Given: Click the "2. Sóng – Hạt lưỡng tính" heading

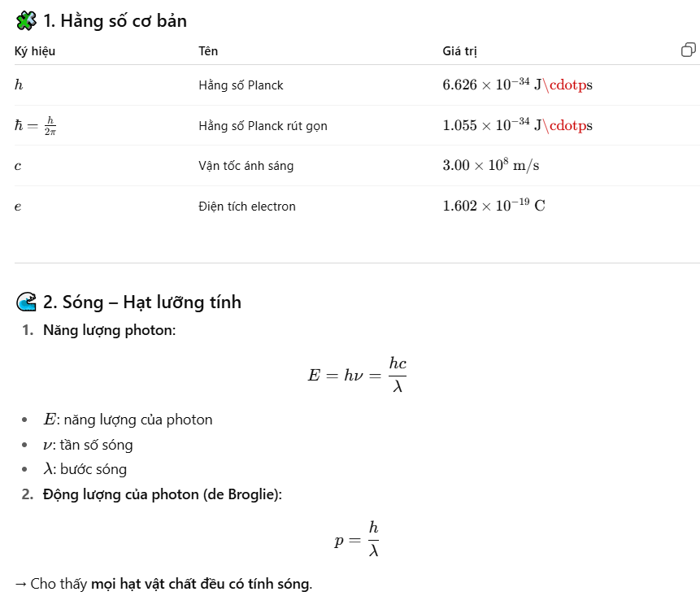Looking at the screenshot, I should click(141, 302).
